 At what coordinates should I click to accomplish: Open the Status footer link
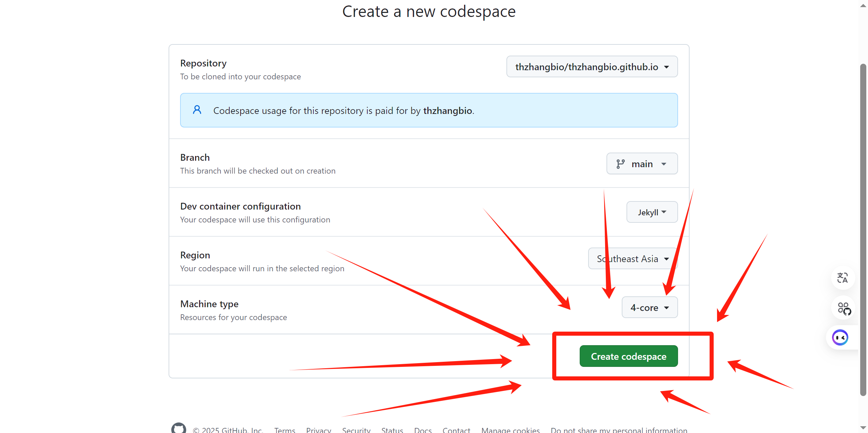[x=392, y=430]
